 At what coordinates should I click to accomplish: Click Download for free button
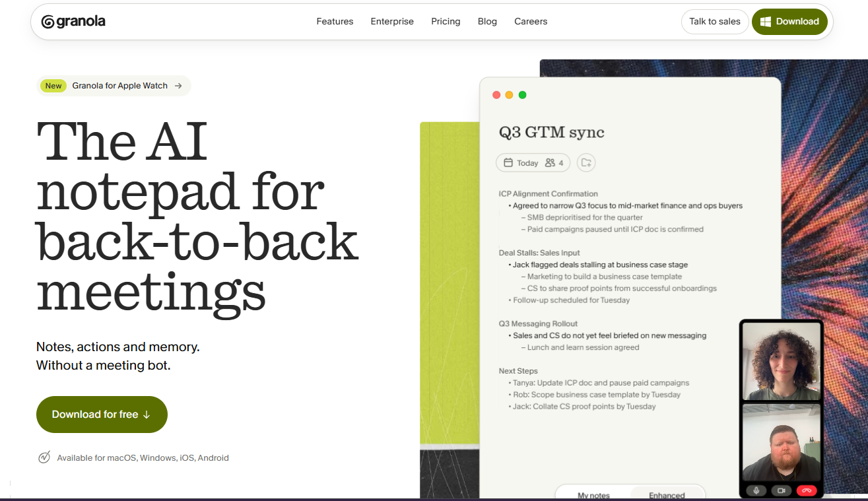coord(102,415)
